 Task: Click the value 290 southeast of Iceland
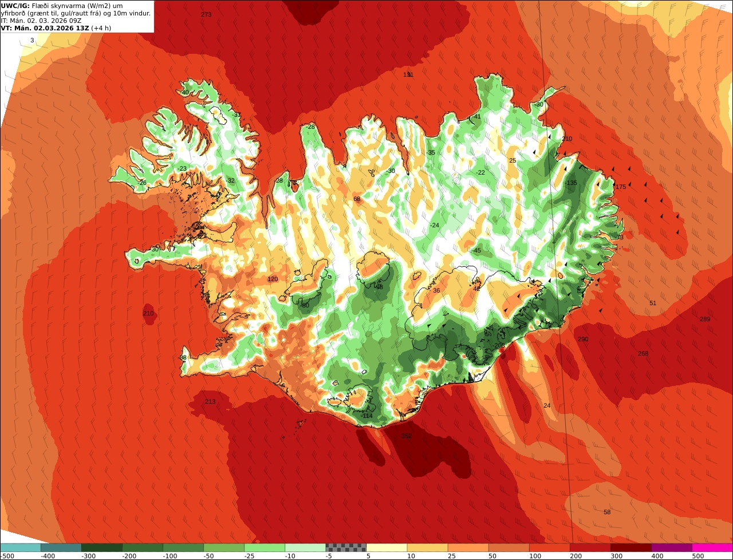tap(583, 340)
